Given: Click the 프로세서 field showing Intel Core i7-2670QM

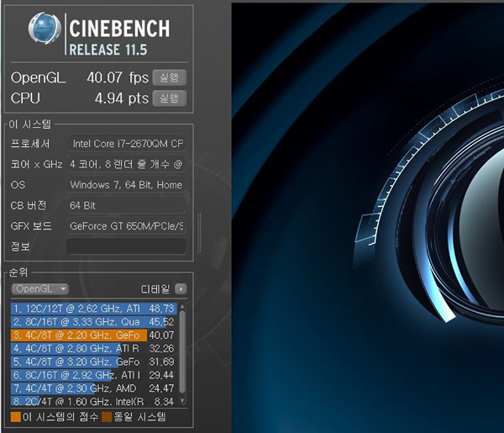Looking at the screenshot, I should pos(126,144).
